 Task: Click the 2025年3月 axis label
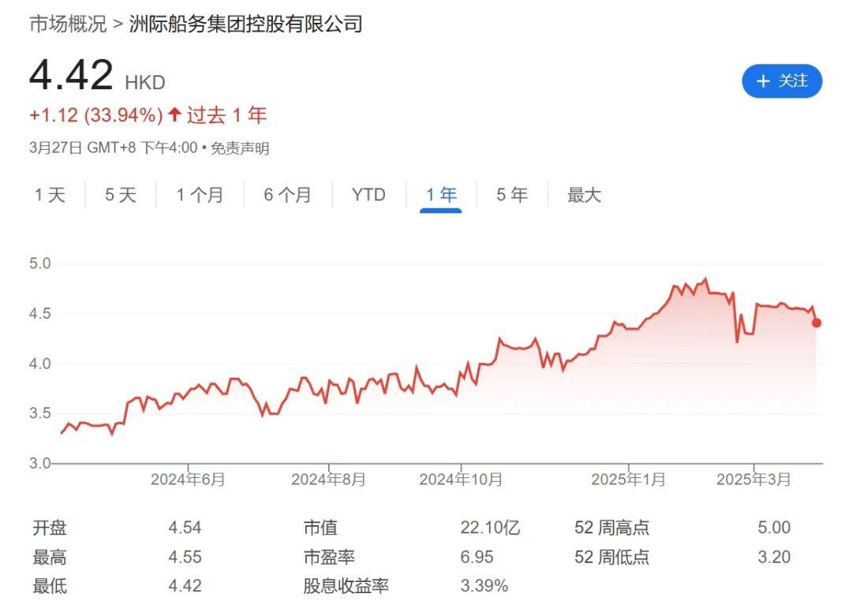click(753, 480)
